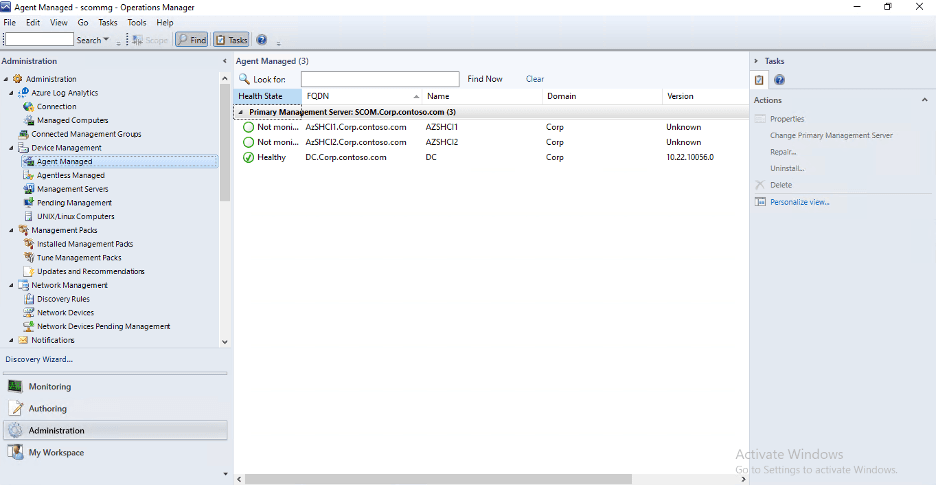Toggle the Find toolbar button
This screenshot has height=486, width=936.
[191, 40]
